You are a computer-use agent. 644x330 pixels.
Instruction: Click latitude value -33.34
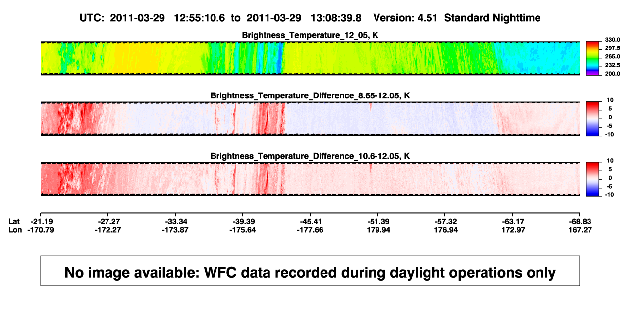point(176,221)
